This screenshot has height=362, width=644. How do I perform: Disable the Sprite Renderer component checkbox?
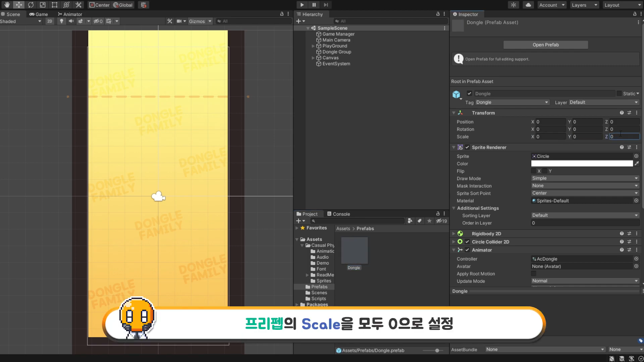click(467, 147)
